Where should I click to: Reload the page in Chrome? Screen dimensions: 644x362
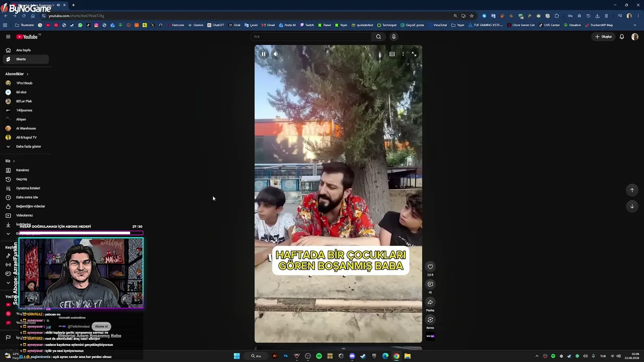[24, 16]
